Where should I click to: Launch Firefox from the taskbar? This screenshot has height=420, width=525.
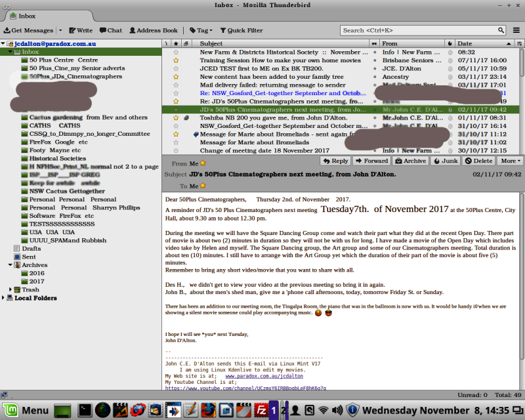(208, 410)
